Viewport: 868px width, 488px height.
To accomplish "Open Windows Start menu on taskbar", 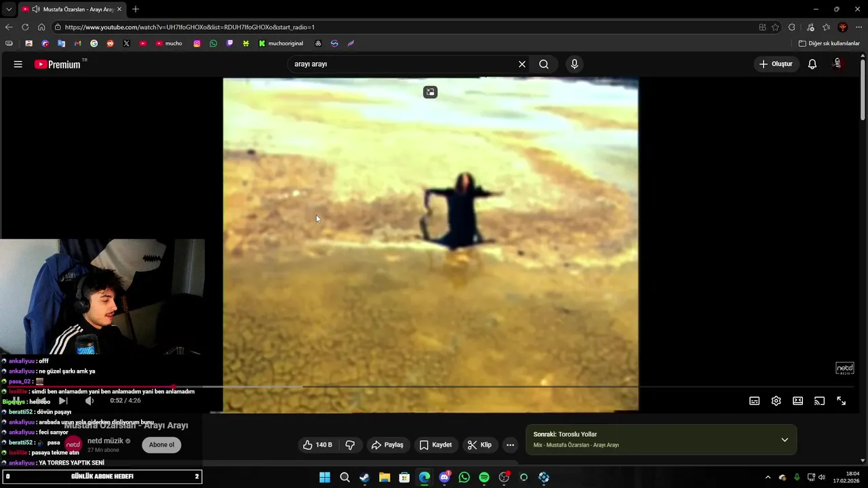I will (x=325, y=477).
